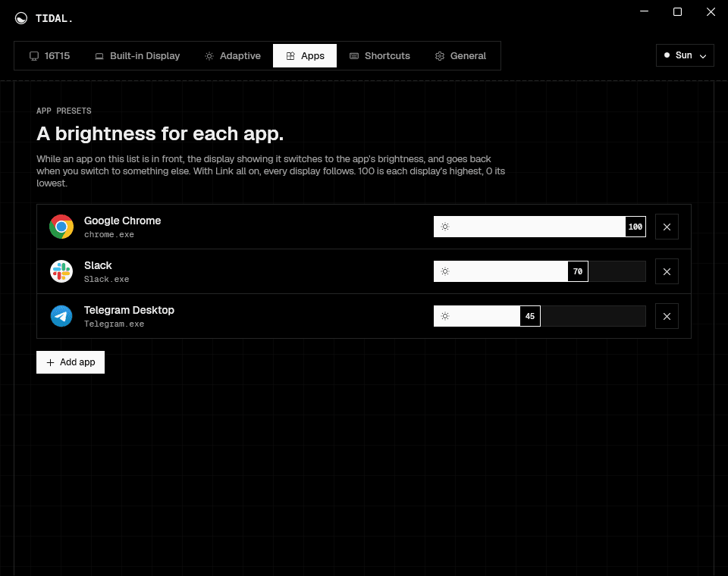Remove the Google Chrome preset
The height and width of the screenshot is (576, 728).
coord(667,227)
